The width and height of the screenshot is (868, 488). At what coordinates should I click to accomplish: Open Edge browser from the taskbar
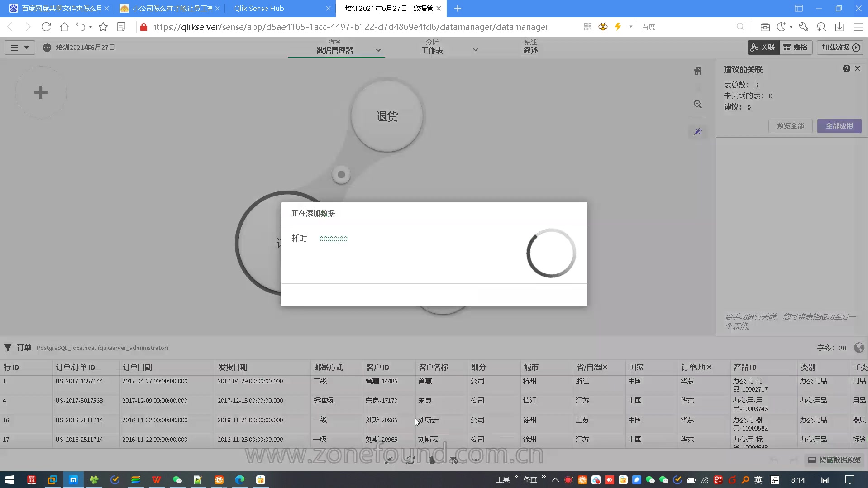(x=239, y=480)
